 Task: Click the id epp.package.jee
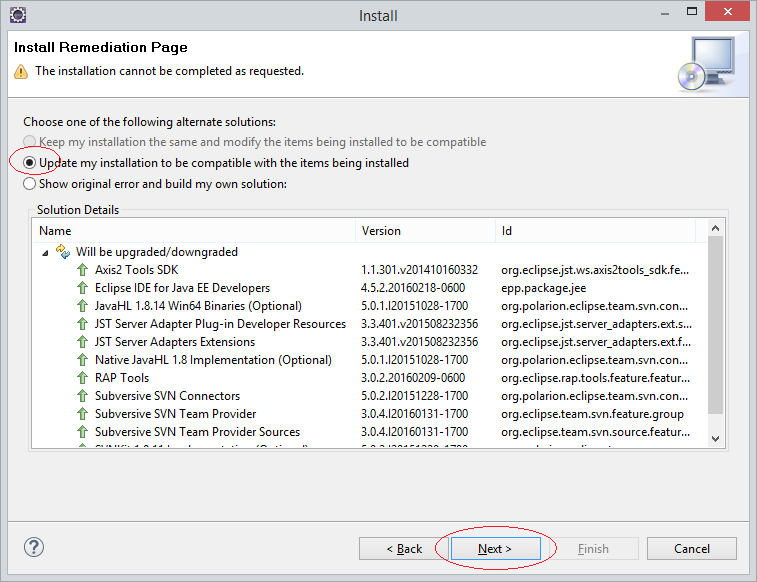coord(544,288)
